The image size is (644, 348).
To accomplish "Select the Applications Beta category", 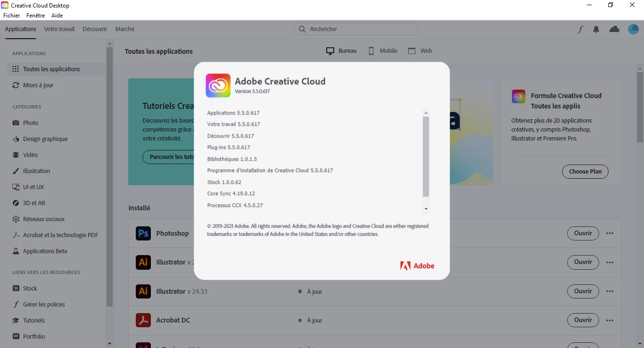I will (x=56, y=251).
